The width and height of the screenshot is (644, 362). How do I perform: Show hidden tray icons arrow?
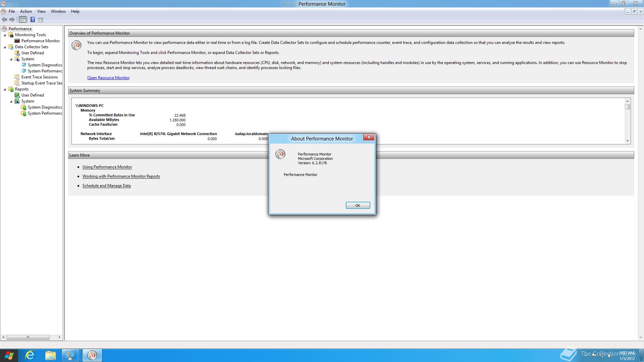pos(586,356)
